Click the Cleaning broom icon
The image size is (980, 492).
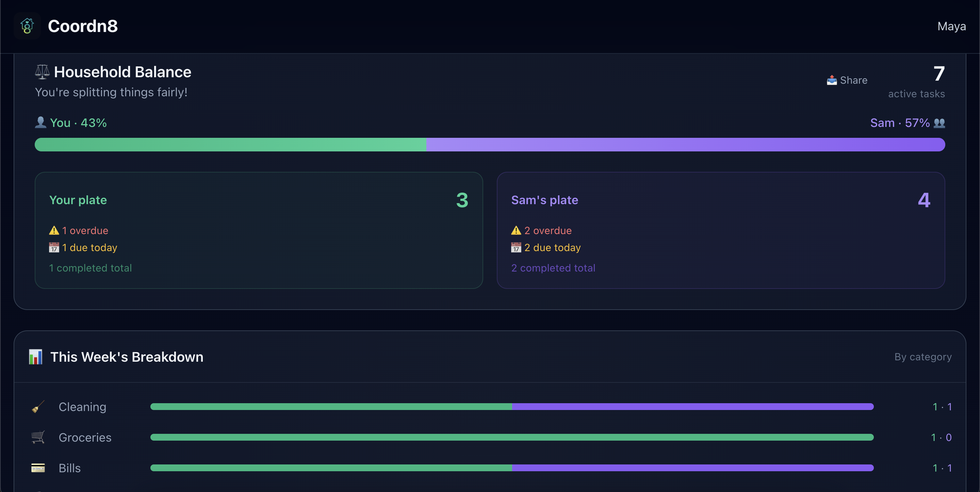38,407
